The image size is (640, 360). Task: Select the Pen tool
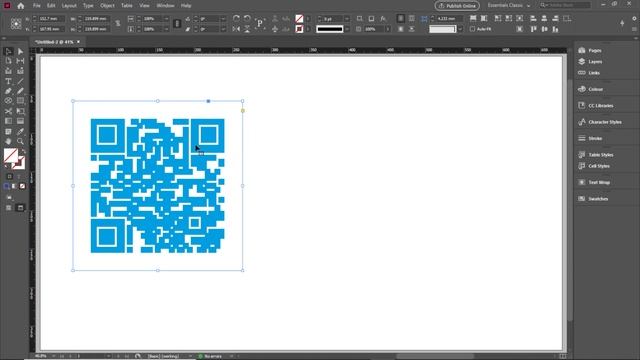click(8, 91)
